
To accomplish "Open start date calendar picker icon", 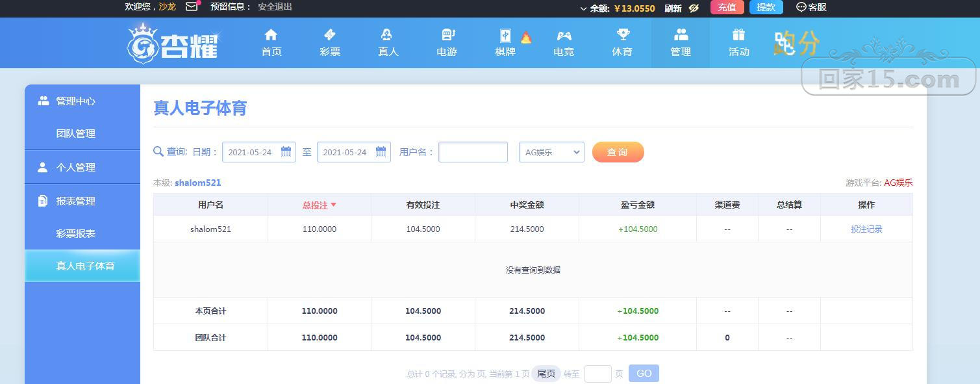I will click(286, 152).
